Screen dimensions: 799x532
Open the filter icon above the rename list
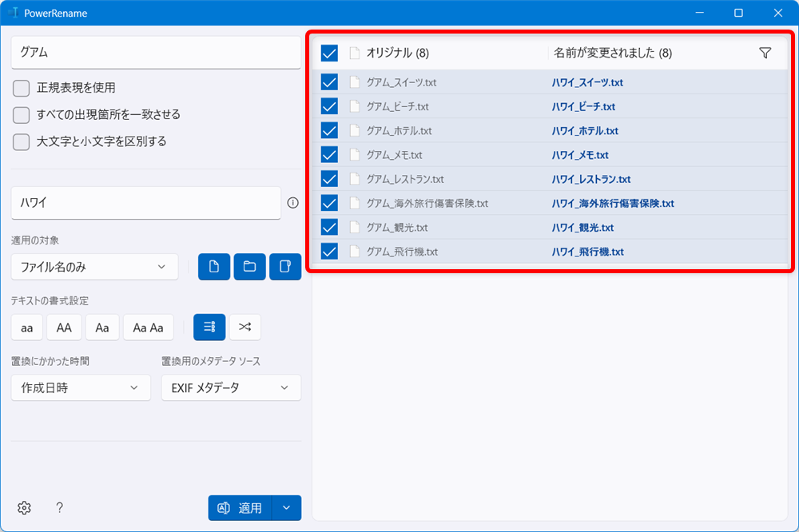765,52
